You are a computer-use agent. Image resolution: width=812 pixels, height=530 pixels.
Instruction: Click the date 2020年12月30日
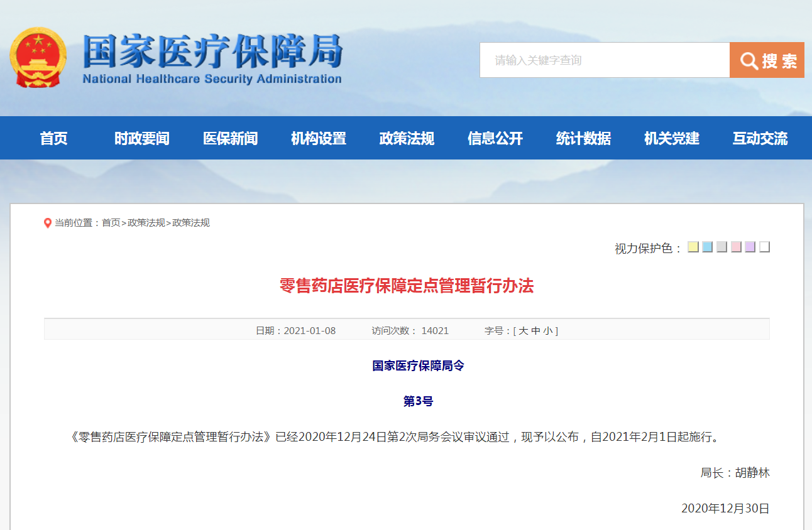coord(725,509)
